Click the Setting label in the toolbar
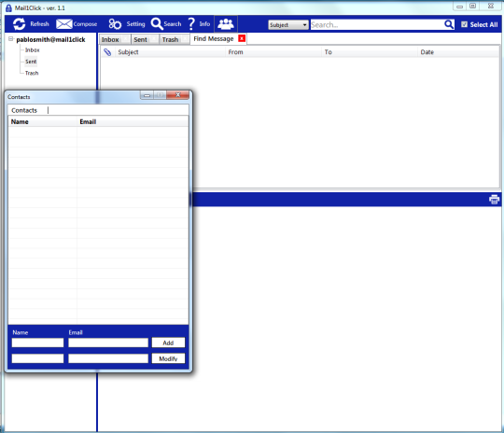Viewport: 504px width, 433px height. tap(135, 24)
